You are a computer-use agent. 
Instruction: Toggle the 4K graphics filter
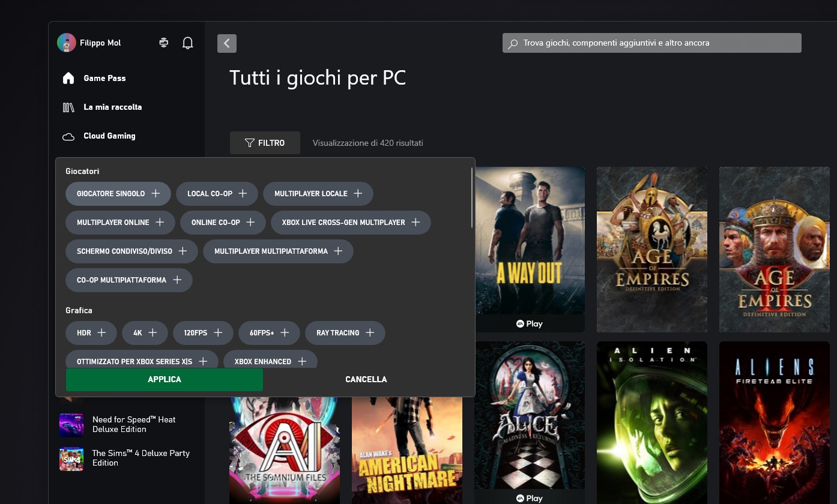[145, 333]
